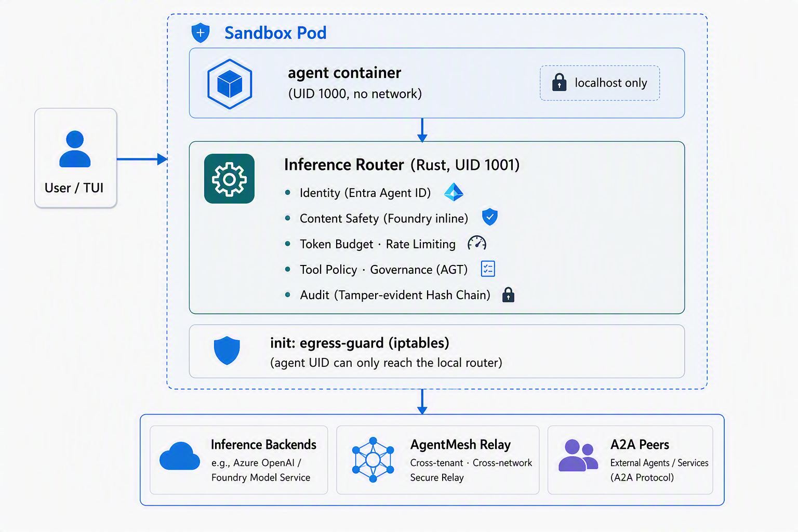
Task: Click the User / TUI person icon
Action: click(x=75, y=149)
